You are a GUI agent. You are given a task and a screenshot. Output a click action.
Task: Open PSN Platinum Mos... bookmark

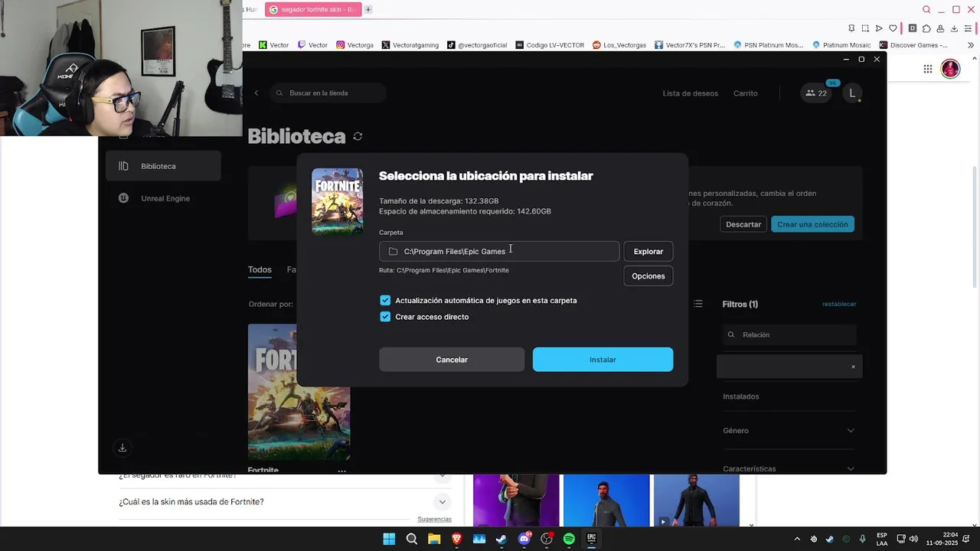tap(767, 45)
